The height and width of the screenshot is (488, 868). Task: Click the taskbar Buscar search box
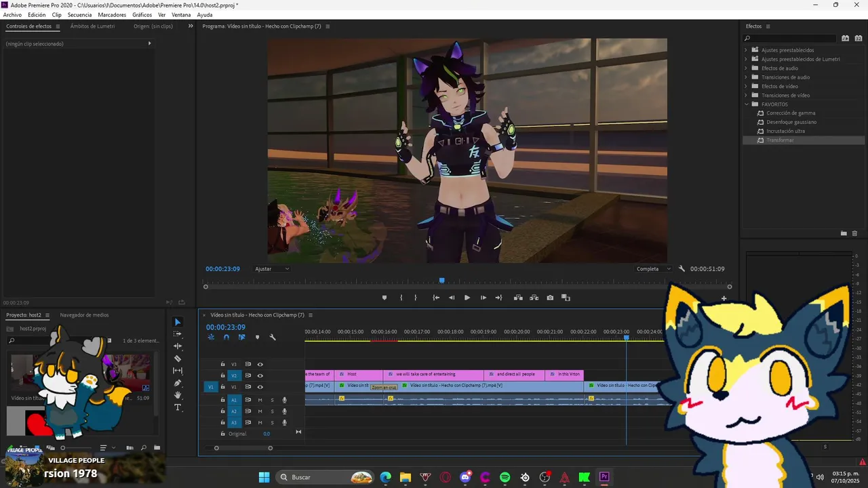coord(326,477)
